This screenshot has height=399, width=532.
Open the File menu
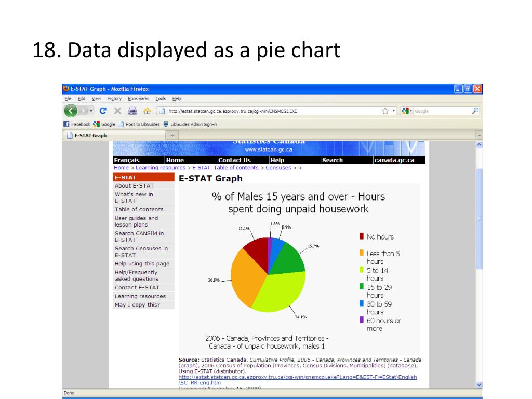coord(68,99)
